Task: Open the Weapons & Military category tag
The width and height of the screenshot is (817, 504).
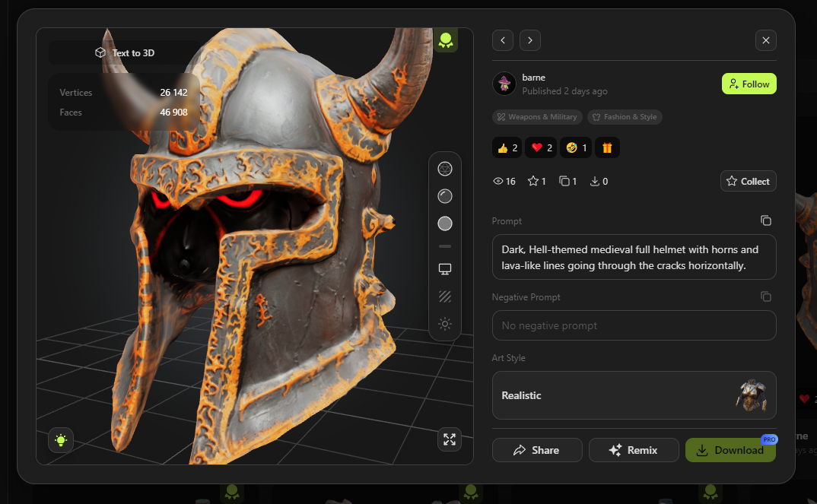Action: coord(537,117)
